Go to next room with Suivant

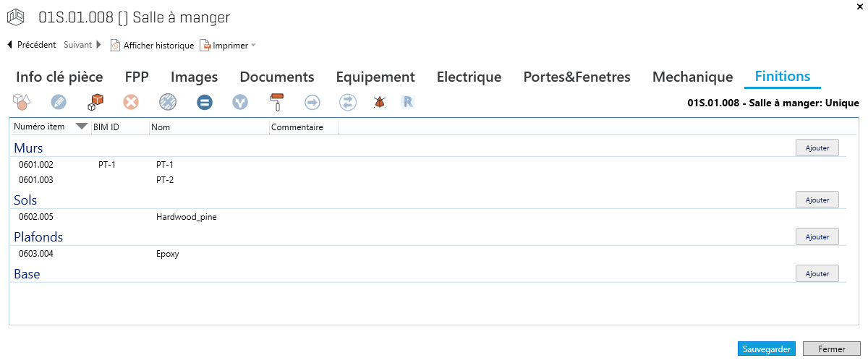click(82, 45)
